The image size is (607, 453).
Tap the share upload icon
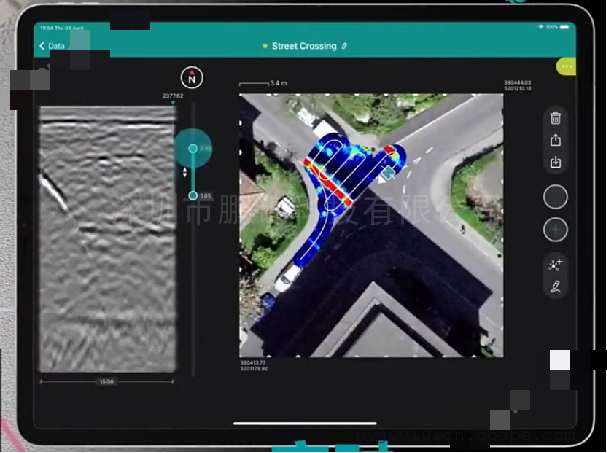[555, 141]
